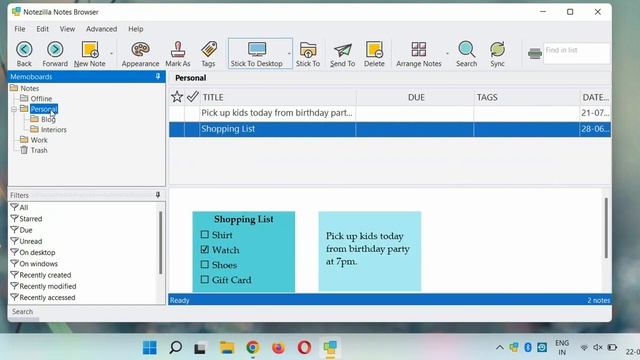Launch Firefox from the taskbar
Screen dimensions: 640x360
pos(278,347)
